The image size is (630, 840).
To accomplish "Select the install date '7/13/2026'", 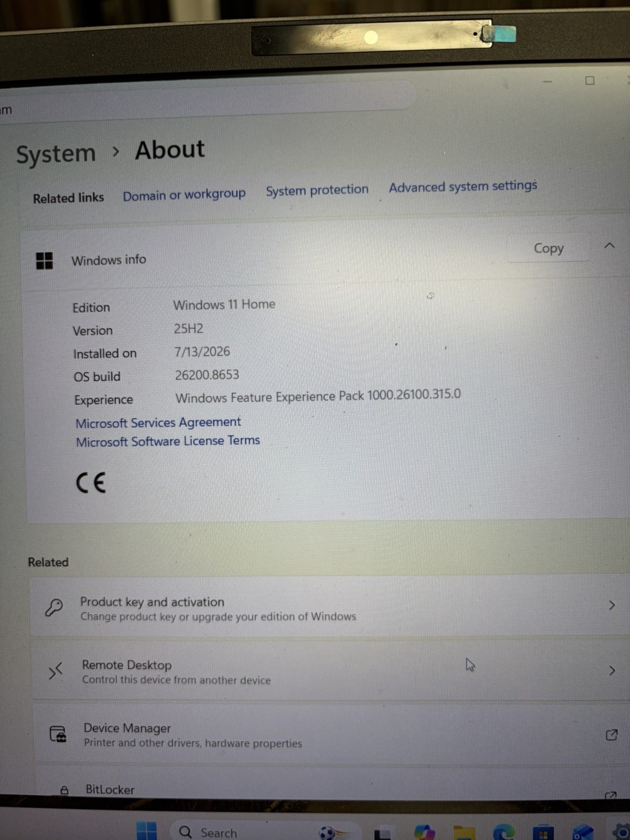I will pos(202,352).
